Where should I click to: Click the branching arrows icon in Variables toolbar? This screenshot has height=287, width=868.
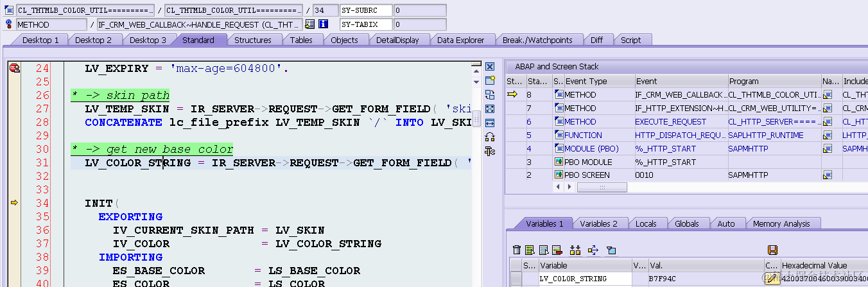coord(593,250)
